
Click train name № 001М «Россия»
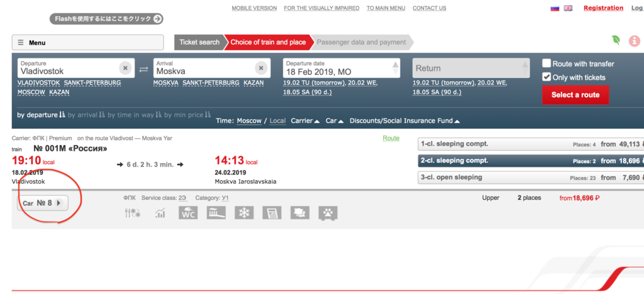[x=70, y=148]
